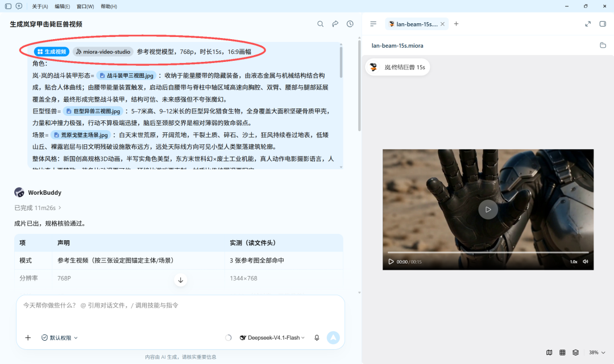Click the WorkBuddy avatar
The width and height of the screenshot is (614, 364).
click(x=19, y=193)
